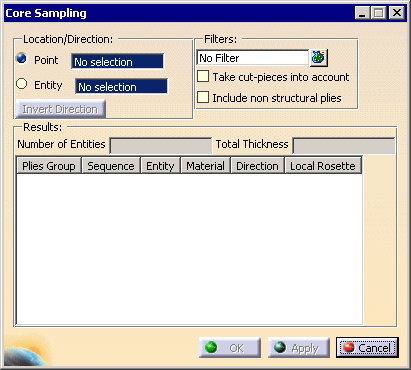Enable Include non structural plies
This screenshot has width=411, height=370.
pyautogui.click(x=203, y=97)
